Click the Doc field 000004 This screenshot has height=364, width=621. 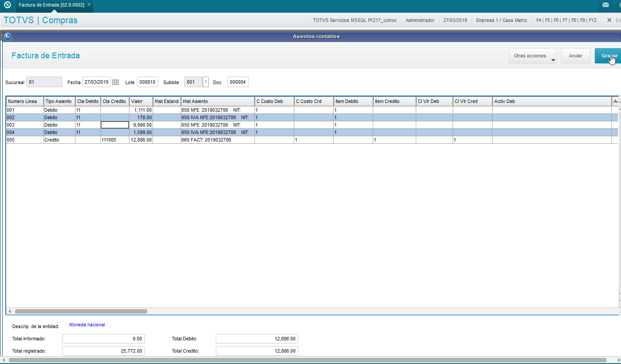238,82
